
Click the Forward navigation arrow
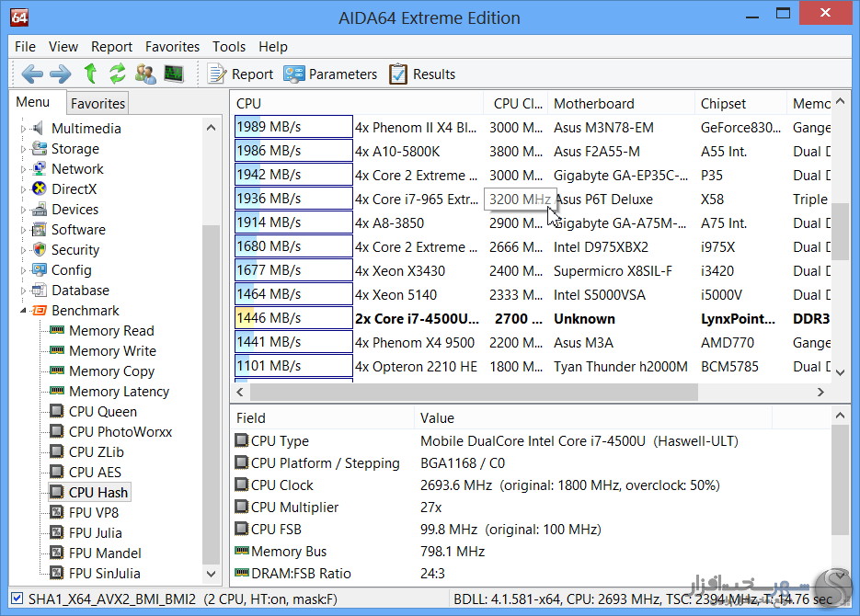[60, 74]
